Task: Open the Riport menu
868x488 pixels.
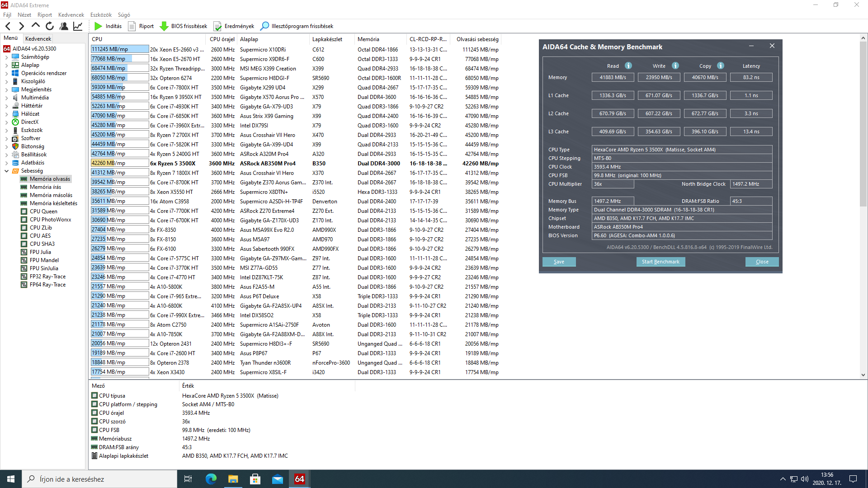Action: (x=45, y=15)
